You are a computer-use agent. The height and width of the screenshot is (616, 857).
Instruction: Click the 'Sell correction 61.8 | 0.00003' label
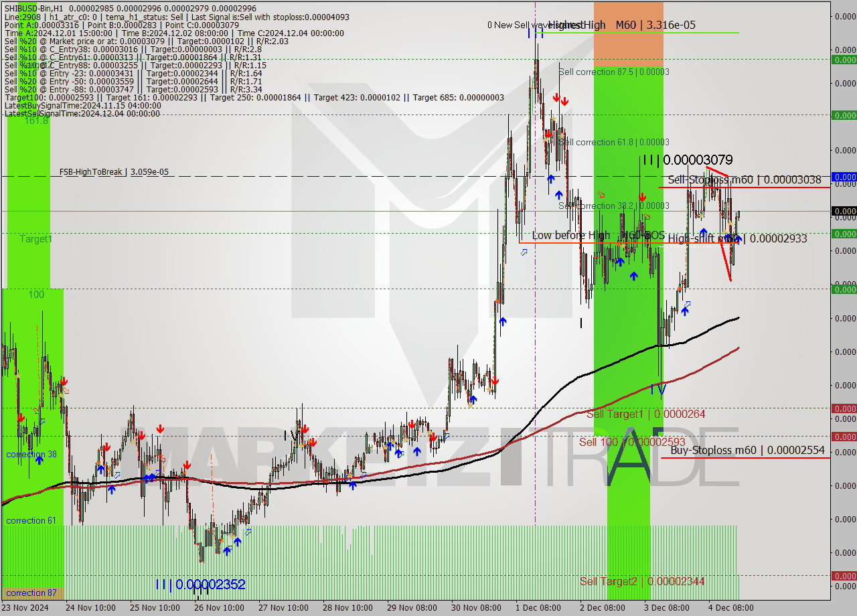coord(614,142)
